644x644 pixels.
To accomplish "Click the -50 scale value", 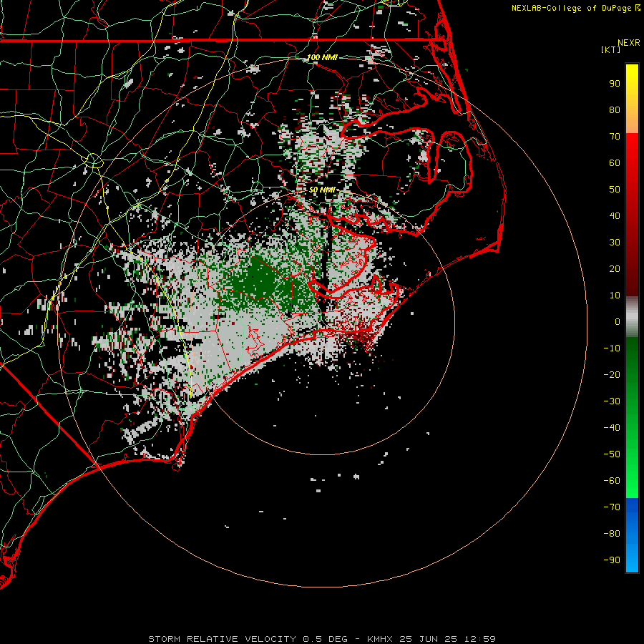I will [x=612, y=454].
